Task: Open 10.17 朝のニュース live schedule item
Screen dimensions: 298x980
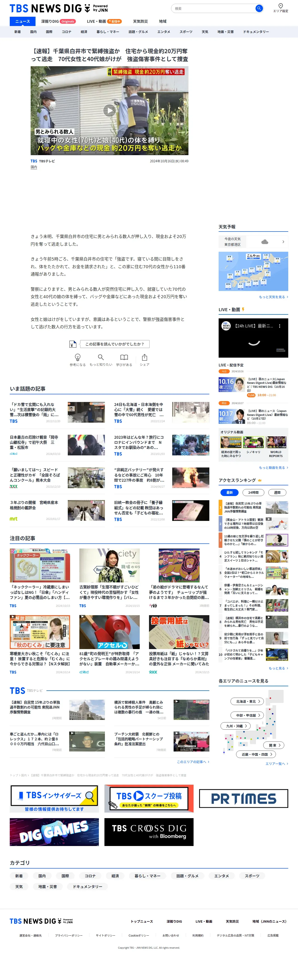Action: coord(253,417)
